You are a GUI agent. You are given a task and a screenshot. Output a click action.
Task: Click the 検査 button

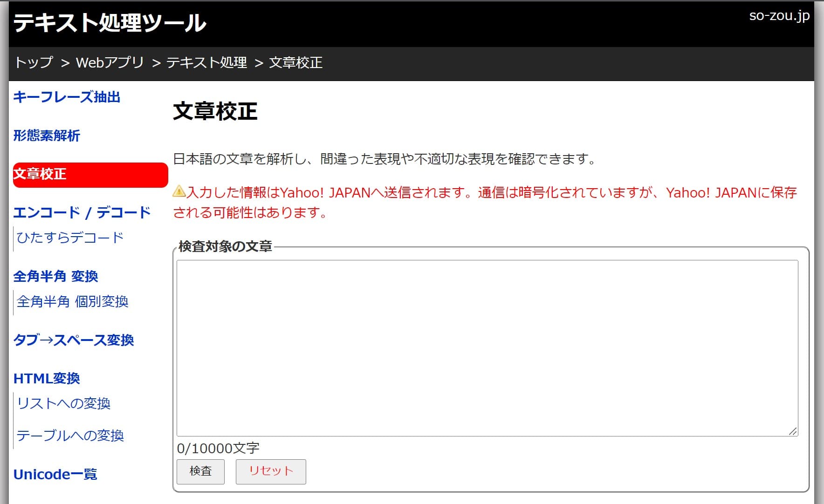point(200,471)
